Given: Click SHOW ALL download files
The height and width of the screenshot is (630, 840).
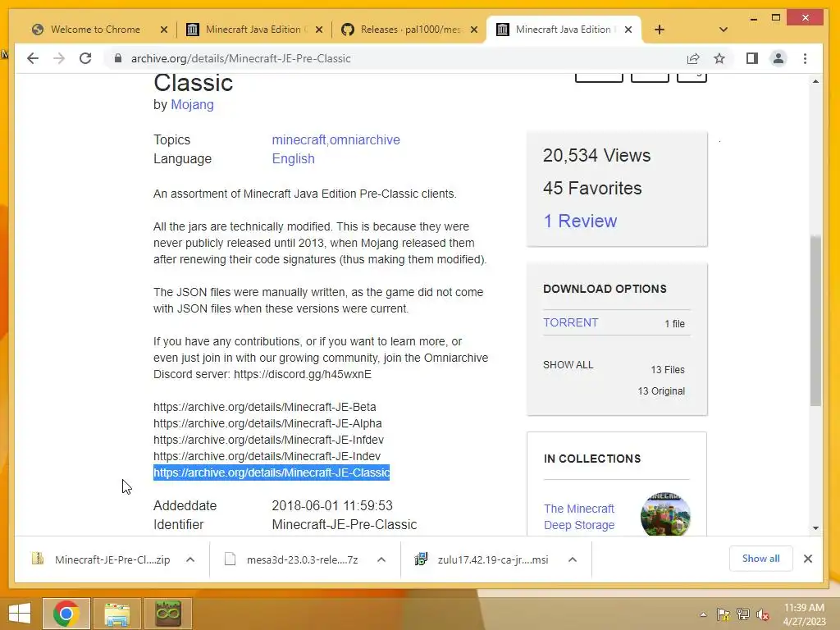Looking at the screenshot, I should (x=568, y=365).
